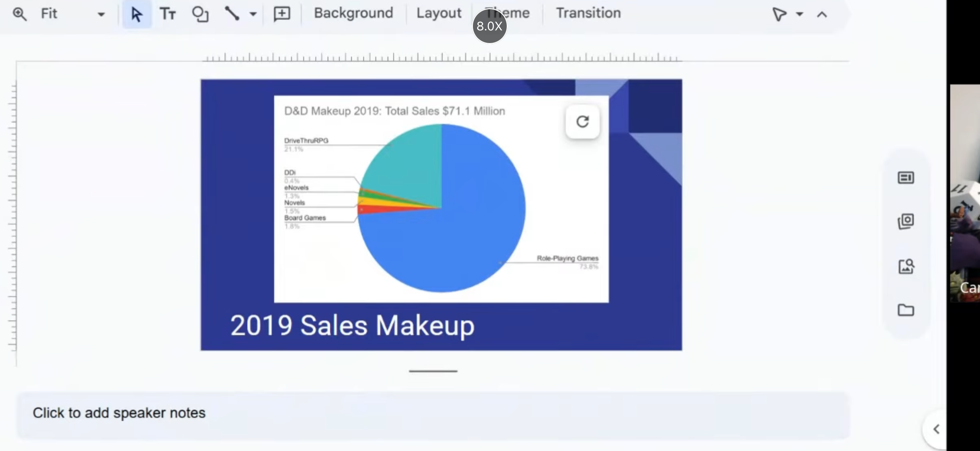Expand the line tool options arrow

pyautogui.click(x=253, y=14)
